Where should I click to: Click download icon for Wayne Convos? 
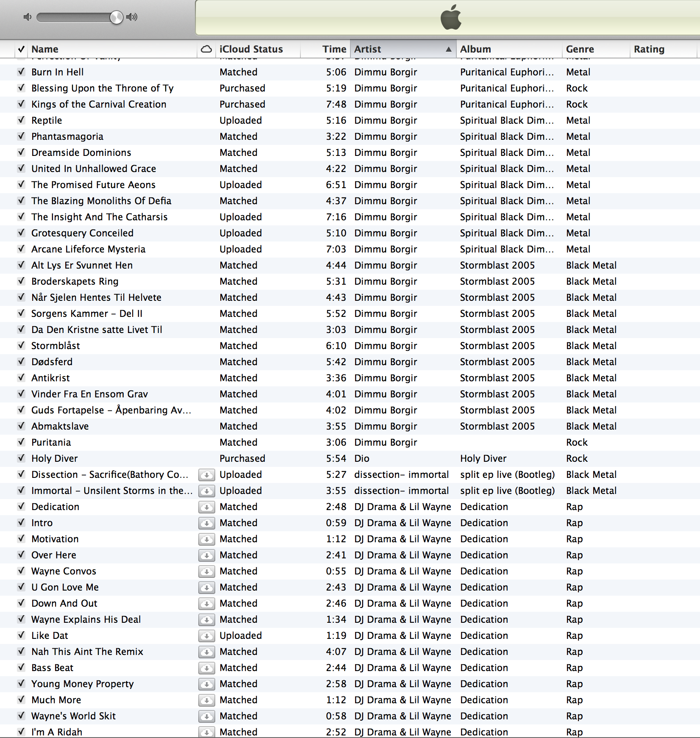[207, 572]
